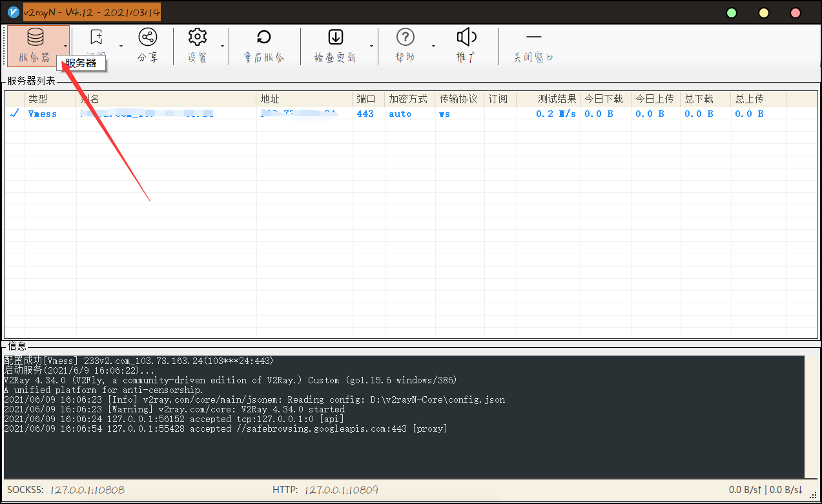Open the 设置 settings gear button
Viewport: 822px width, 504px height.
click(197, 45)
